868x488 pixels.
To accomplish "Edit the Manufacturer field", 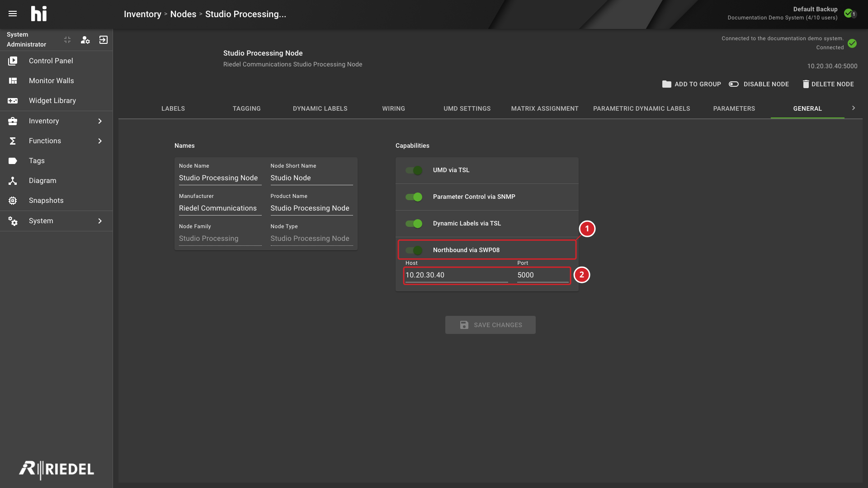I will pos(220,208).
